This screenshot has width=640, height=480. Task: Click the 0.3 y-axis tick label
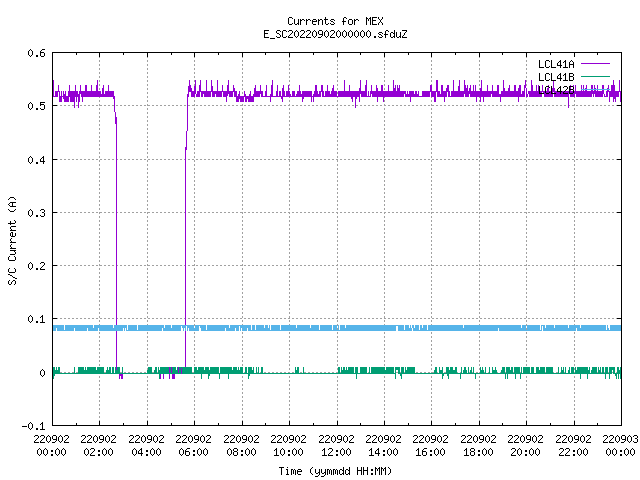(36, 213)
